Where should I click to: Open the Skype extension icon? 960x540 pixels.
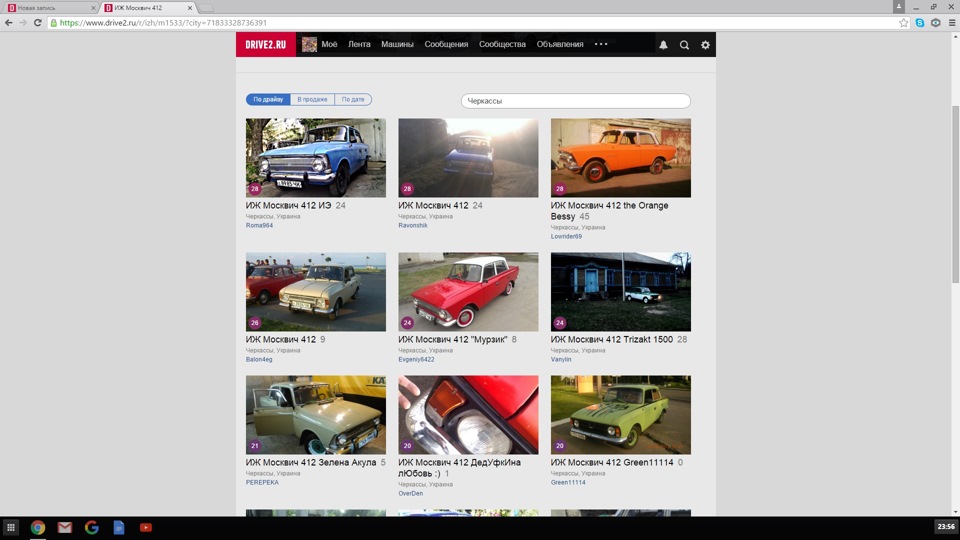[920, 23]
